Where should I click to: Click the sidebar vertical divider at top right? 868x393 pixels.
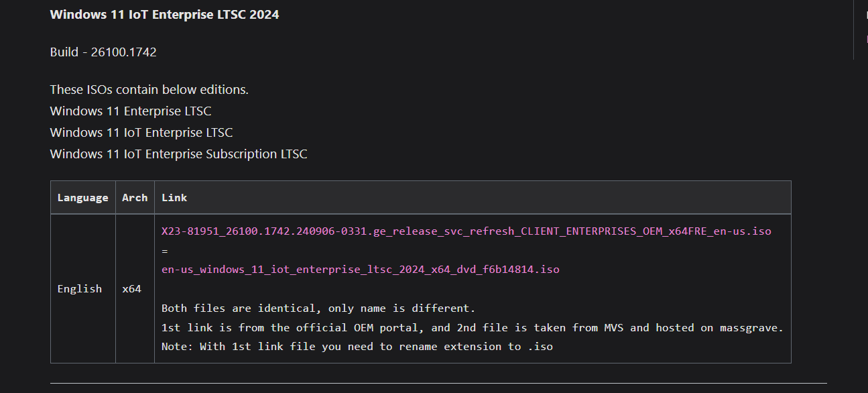pos(853,30)
